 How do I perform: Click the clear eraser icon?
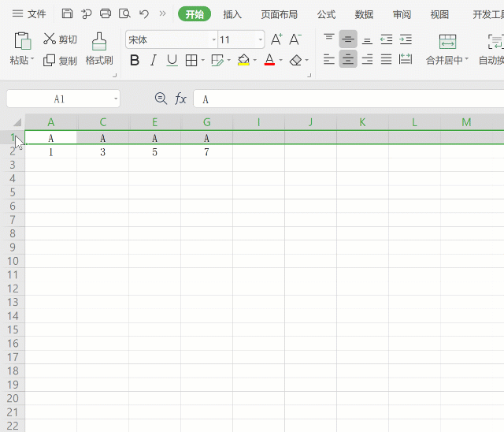[296, 60]
